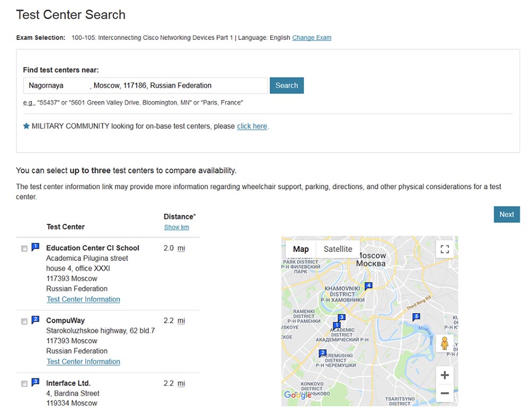Screen dimensions: 532x420
Task: Click 'mi' abbreviation next to 2.0
Action: [181, 248]
